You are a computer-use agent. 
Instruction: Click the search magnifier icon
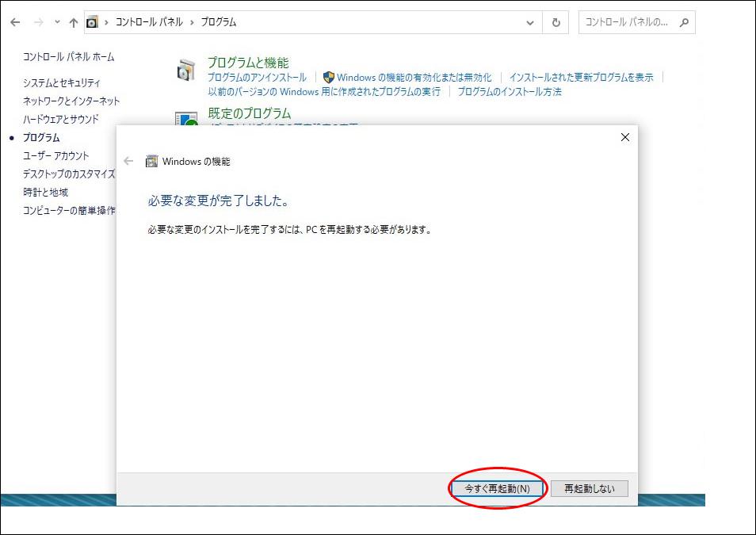pos(684,22)
